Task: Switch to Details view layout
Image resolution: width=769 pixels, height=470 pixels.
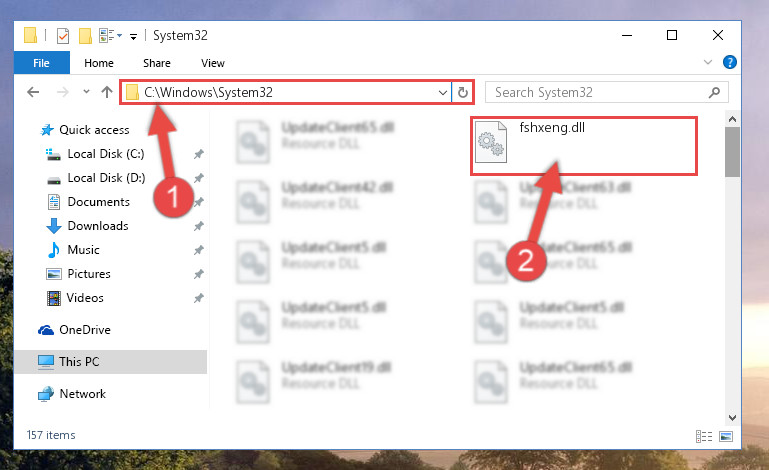Action: tap(704, 436)
